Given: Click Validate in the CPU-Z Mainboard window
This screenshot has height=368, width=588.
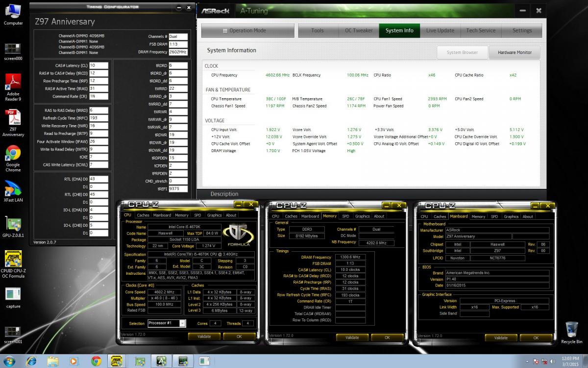Looking at the screenshot, I should click(x=501, y=338).
